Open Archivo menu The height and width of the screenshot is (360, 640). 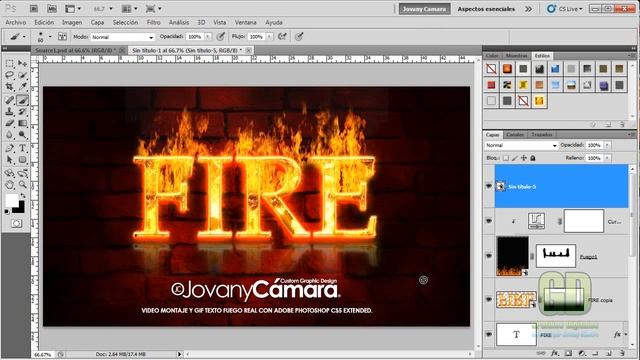point(16,22)
